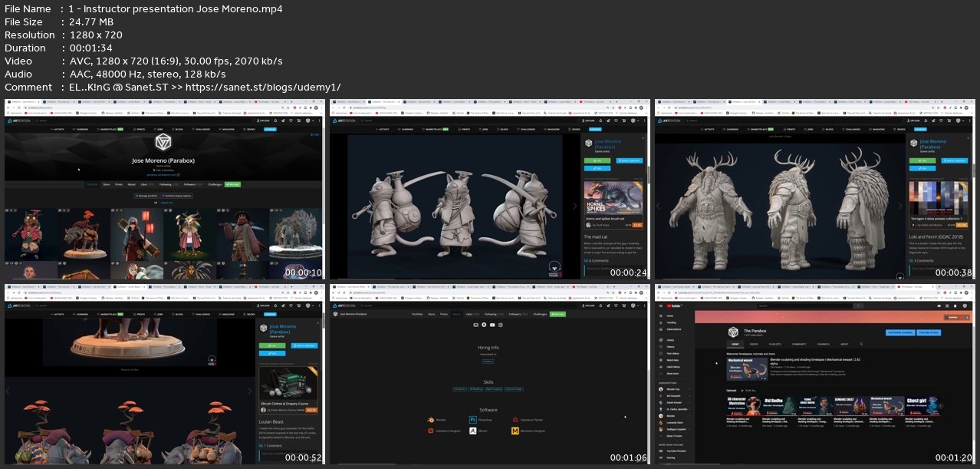The image size is (980, 469).
Task: Click the YouTube notifications bell in the 00:01:20 frame
Action: 955,306
